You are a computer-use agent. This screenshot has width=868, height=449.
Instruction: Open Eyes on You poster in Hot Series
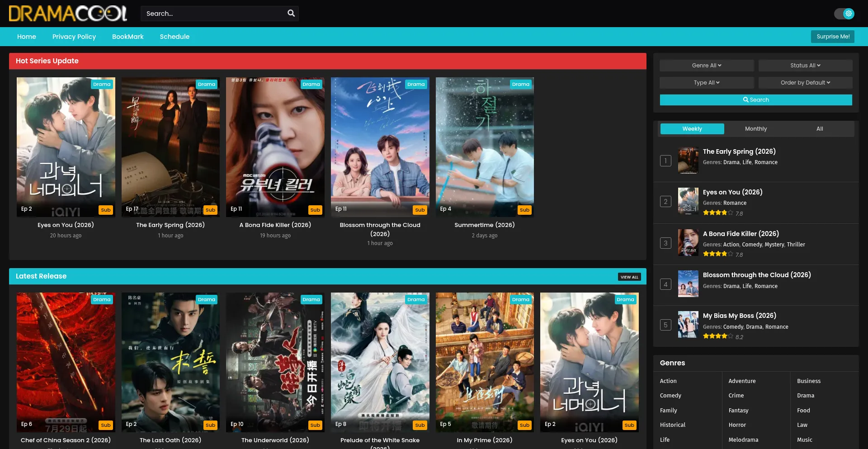pos(66,147)
